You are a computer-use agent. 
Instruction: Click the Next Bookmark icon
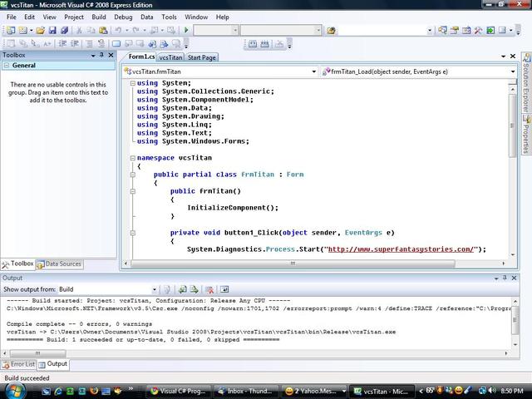pos(140,43)
